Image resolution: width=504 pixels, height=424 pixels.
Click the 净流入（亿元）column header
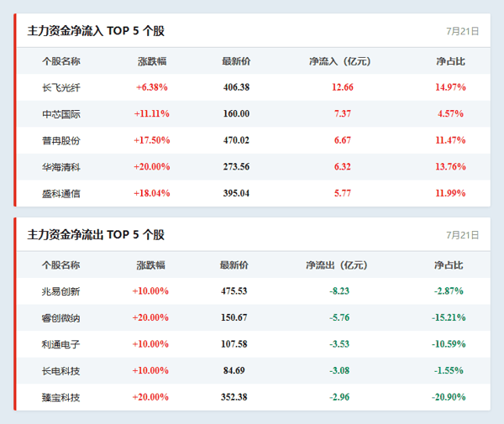340,61
